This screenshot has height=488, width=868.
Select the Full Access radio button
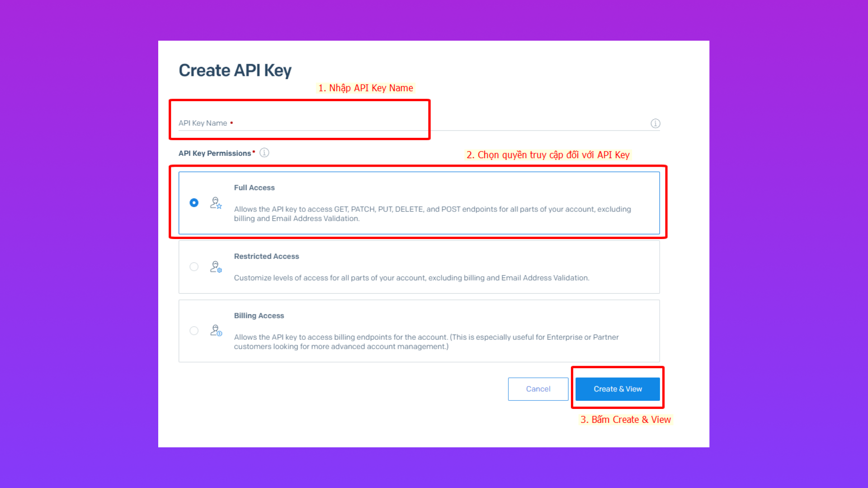pos(194,203)
